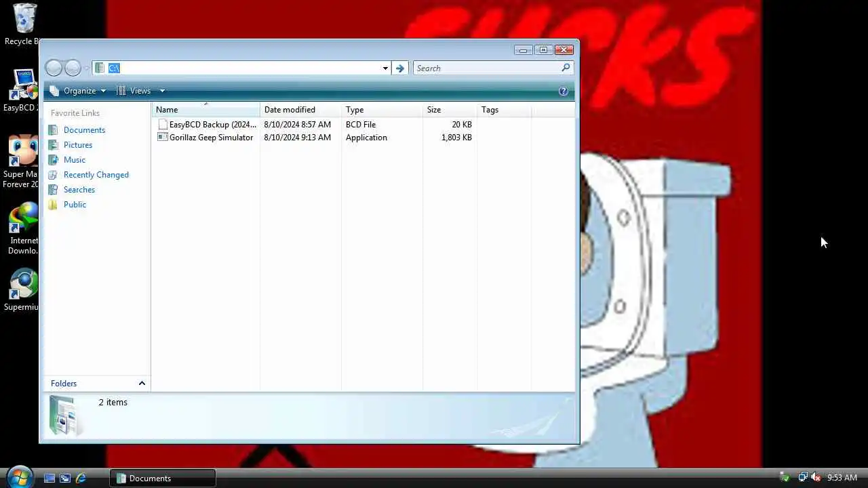Click the Application type cell

tap(366, 137)
